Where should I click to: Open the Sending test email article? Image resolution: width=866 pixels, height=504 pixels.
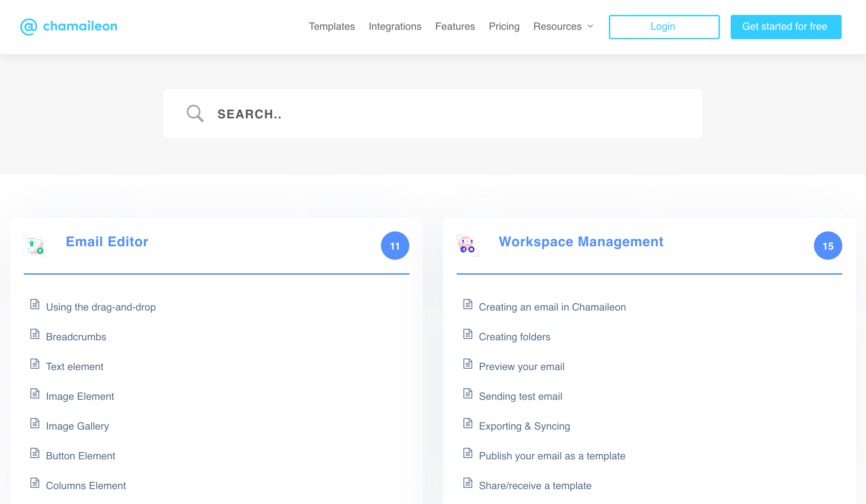click(x=521, y=396)
